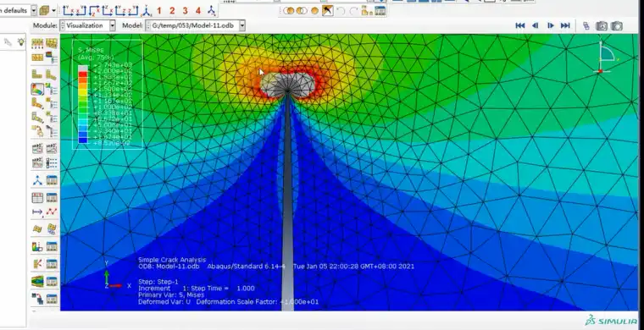Set render style to shaded
Viewport: 644px width, 330px height.
[314, 11]
